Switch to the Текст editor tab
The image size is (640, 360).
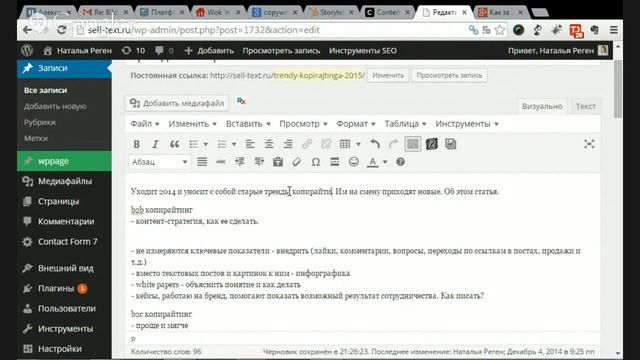point(585,106)
